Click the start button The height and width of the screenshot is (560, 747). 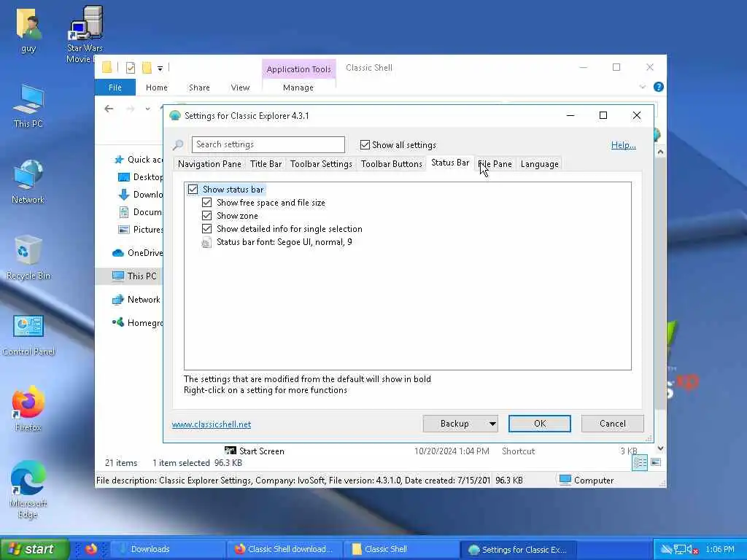34,549
